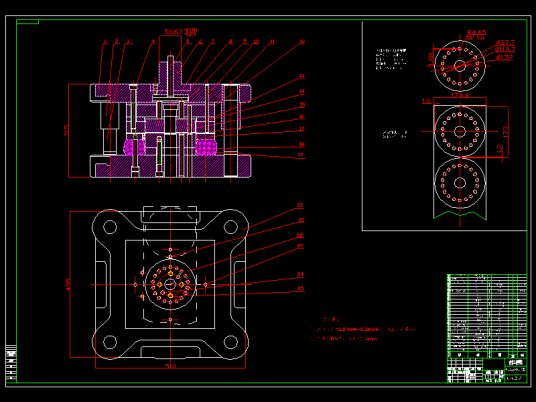
Task: Select the 510 width dimension below plan view
Action: (x=170, y=366)
